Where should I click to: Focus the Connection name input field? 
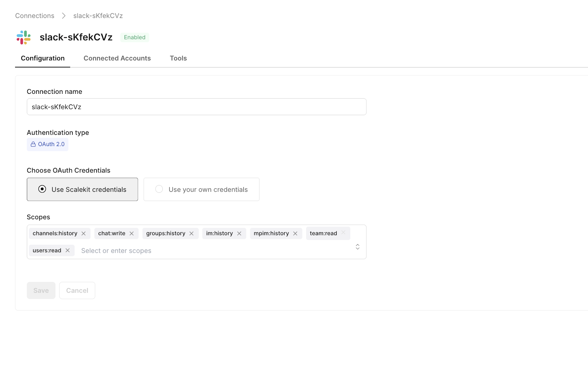pos(197,107)
